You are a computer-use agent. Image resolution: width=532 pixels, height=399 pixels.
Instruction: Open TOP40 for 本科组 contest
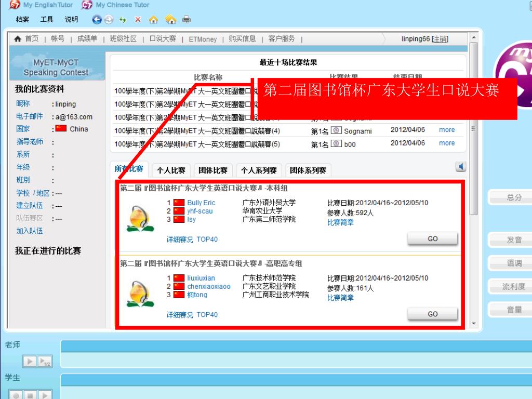pos(207,240)
